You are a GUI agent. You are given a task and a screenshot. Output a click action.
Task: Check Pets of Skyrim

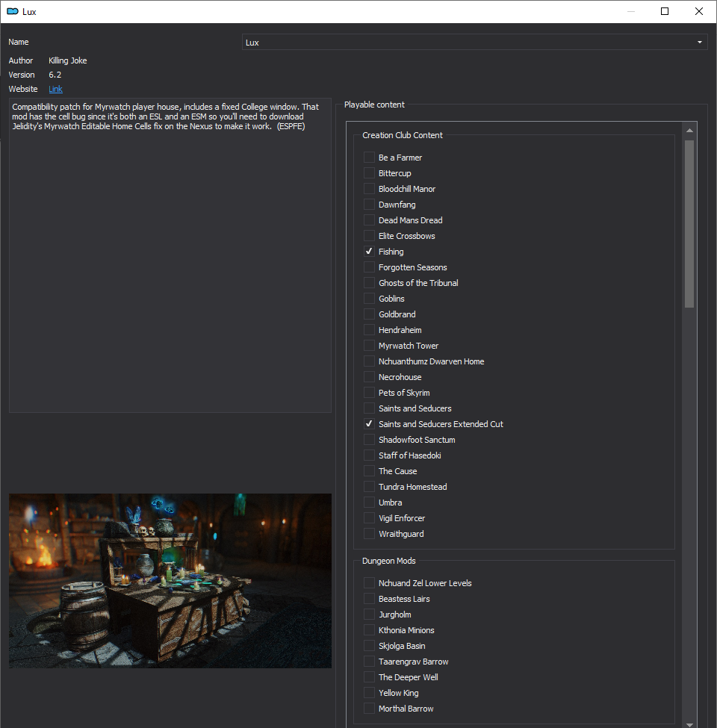point(369,393)
